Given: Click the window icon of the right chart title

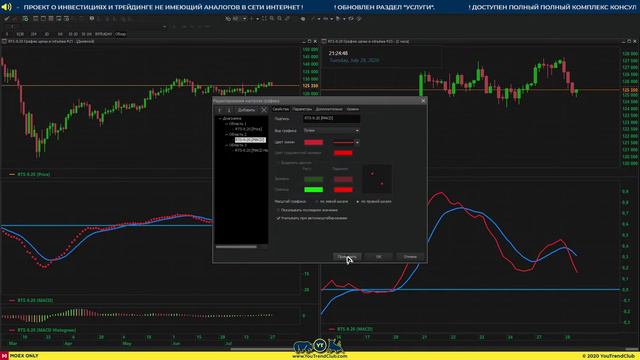Looking at the screenshot, I should tap(324, 41).
